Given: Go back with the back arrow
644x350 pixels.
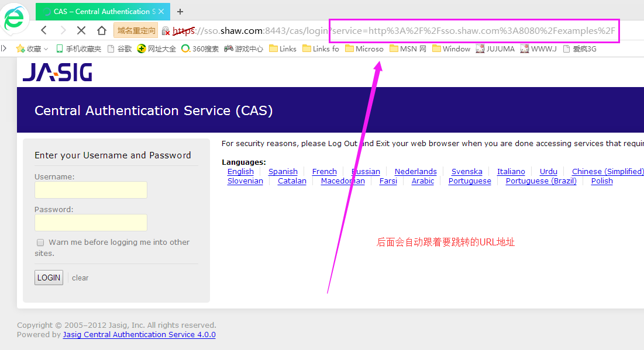Looking at the screenshot, I should [x=44, y=30].
